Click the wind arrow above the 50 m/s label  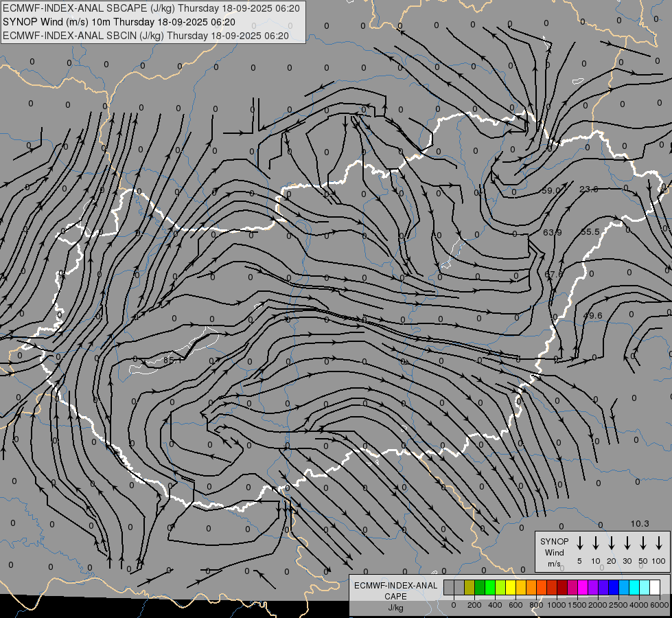click(643, 543)
